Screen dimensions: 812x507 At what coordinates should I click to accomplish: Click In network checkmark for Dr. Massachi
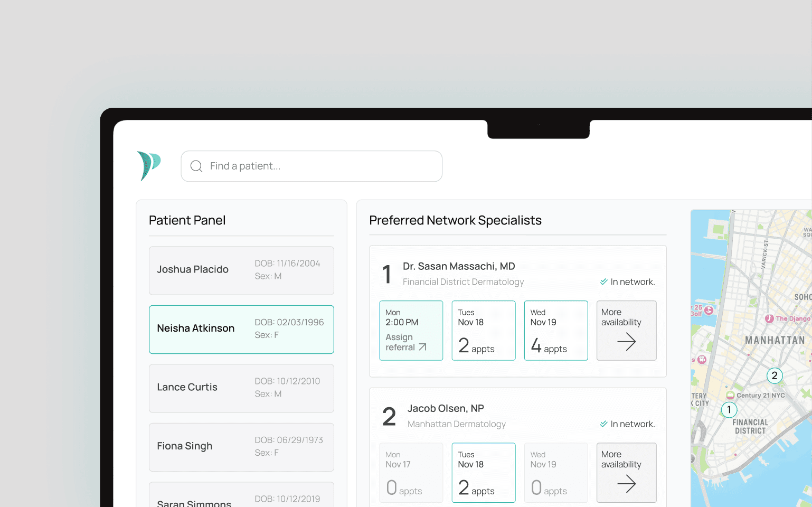coord(604,282)
